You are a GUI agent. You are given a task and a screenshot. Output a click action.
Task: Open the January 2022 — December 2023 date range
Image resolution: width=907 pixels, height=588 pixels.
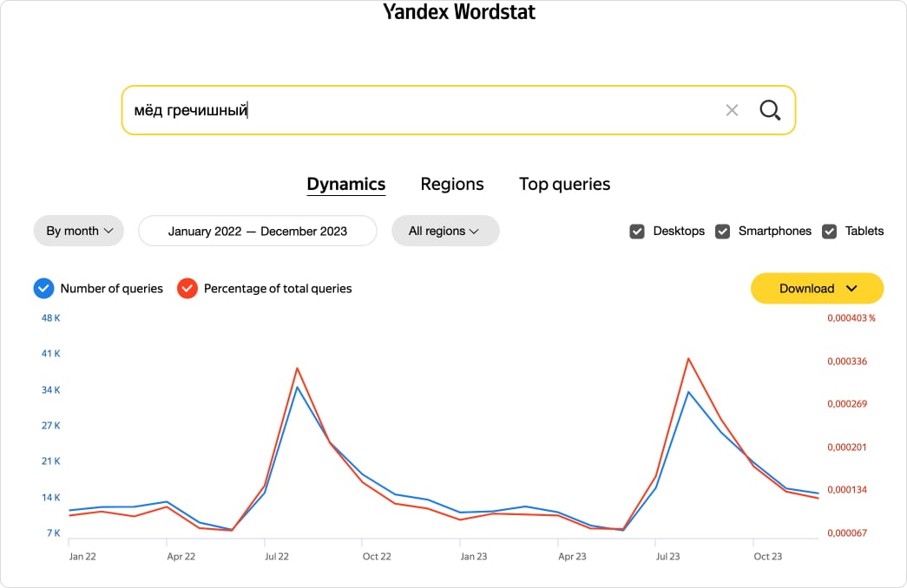[x=258, y=232]
